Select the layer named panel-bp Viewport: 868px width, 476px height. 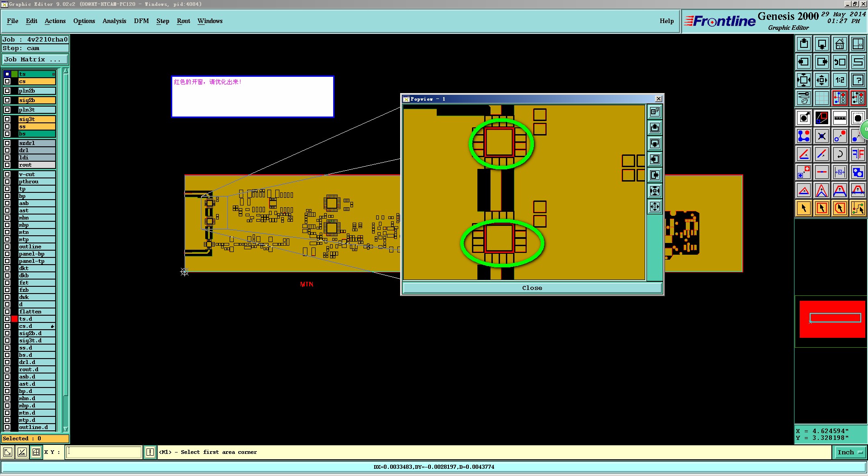37,254
